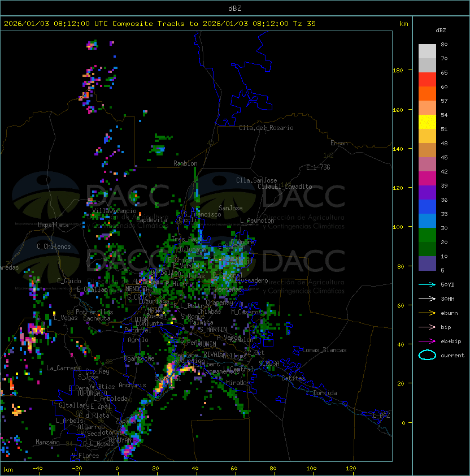Click the 'Cacheuta' map label

[97, 318]
